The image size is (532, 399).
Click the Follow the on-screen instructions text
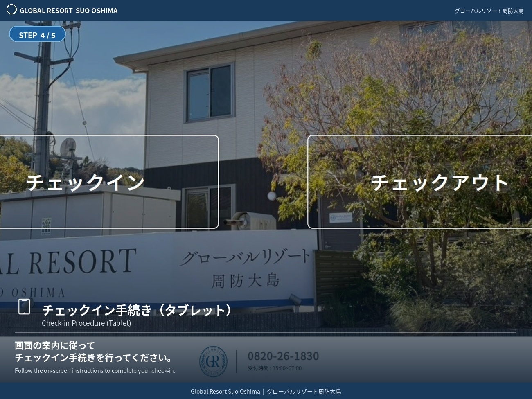95,371
